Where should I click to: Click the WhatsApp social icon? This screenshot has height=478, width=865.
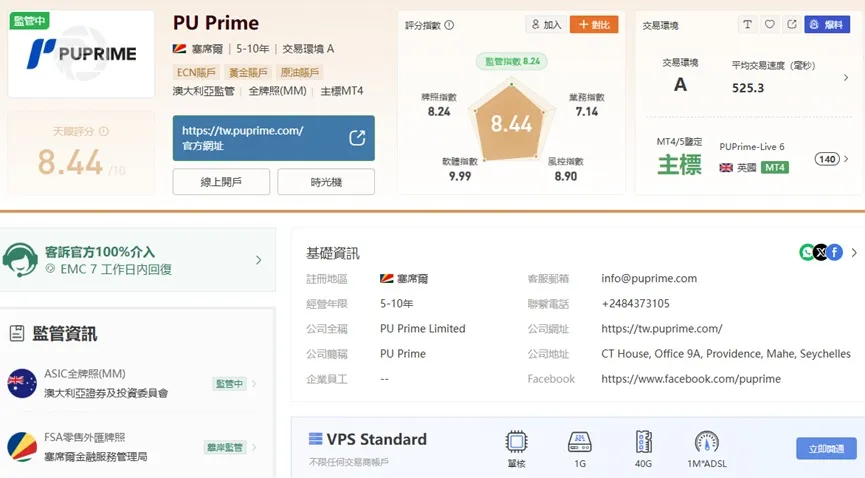807,252
